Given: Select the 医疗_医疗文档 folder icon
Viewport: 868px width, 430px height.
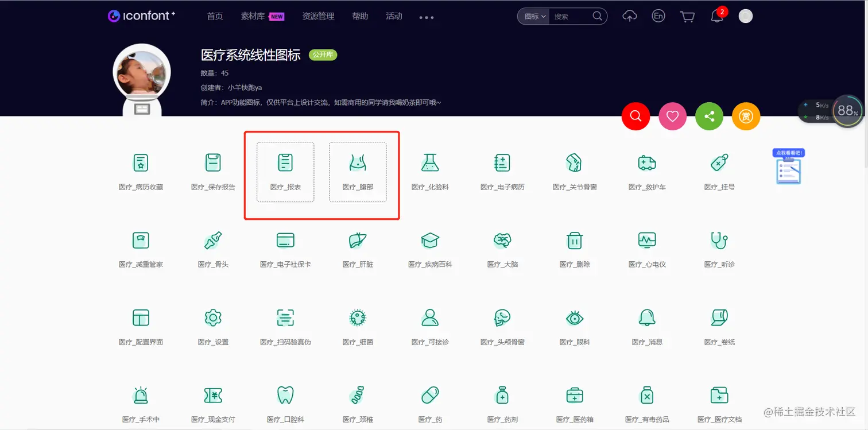Looking at the screenshot, I should [719, 396].
